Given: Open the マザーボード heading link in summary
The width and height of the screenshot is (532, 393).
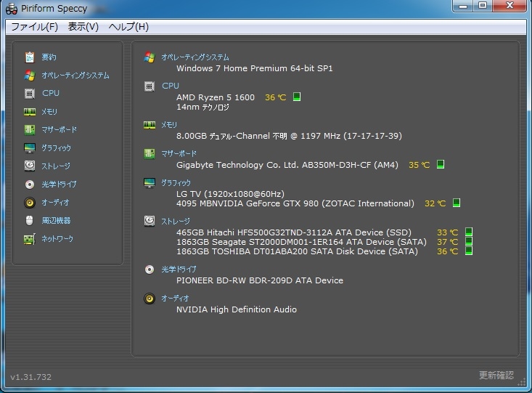Looking at the screenshot, I should [179, 154].
